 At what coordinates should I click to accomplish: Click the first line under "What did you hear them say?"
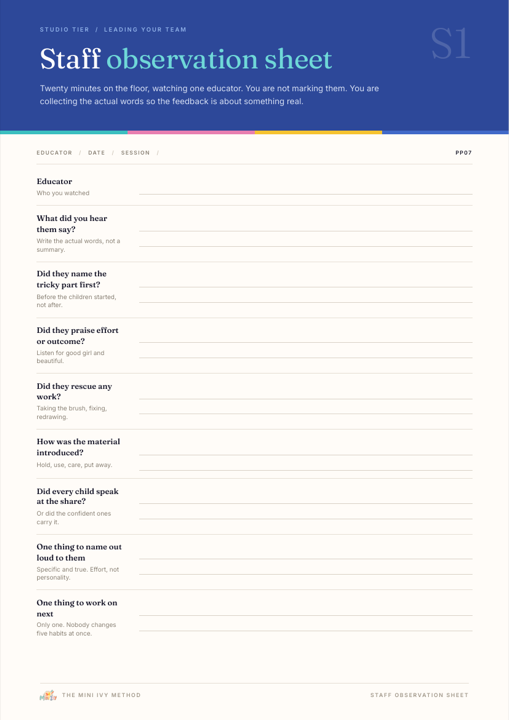(x=305, y=231)
